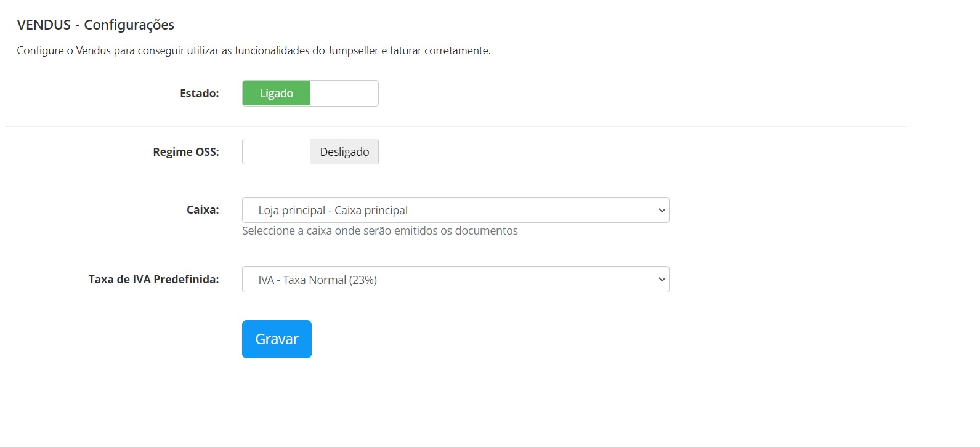Click the Regime OSS field label
The height and width of the screenshot is (447, 980).
click(186, 152)
